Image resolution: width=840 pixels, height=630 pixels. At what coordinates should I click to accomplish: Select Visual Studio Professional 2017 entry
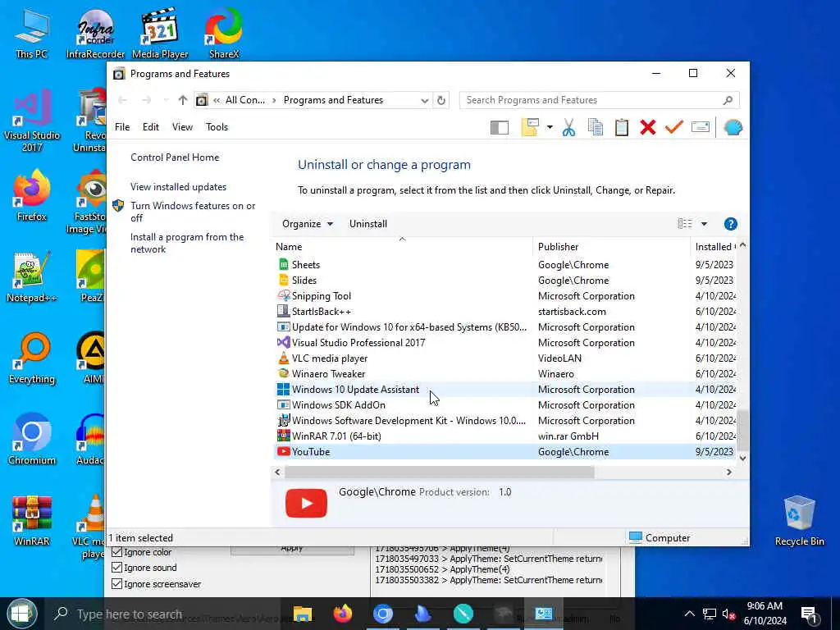[x=504, y=343]
